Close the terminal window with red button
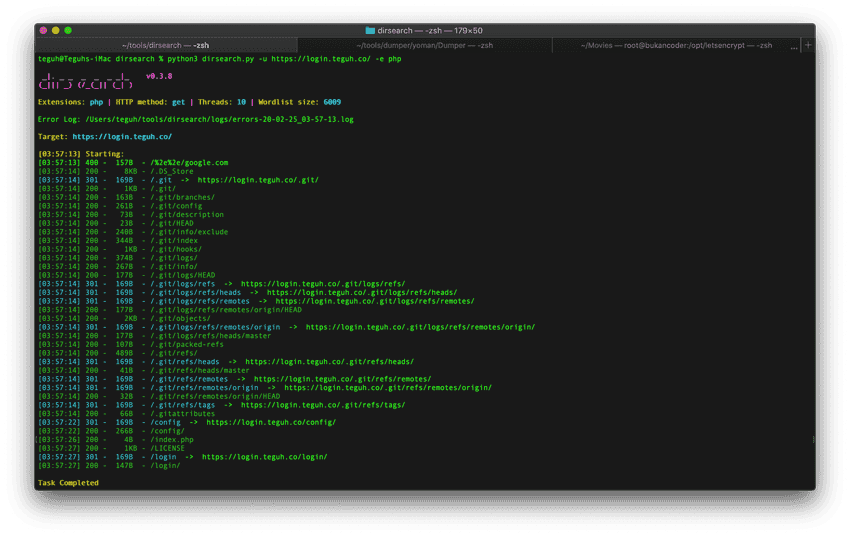The image size is (850, 536). coord(44,31)
